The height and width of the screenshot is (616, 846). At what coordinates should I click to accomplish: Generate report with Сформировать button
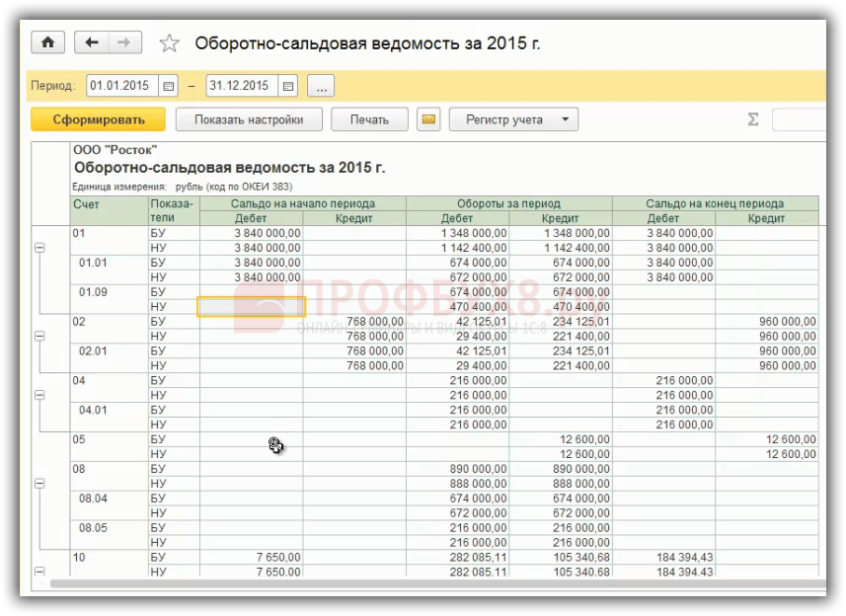[98, 119]
